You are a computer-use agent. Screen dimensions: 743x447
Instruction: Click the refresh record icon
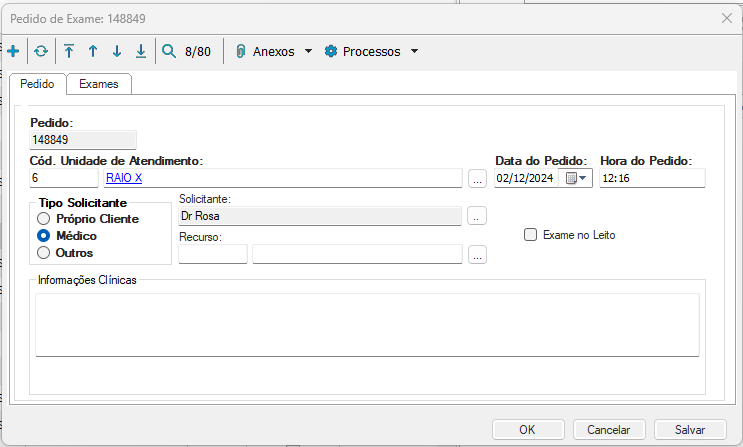click(41, 51)
